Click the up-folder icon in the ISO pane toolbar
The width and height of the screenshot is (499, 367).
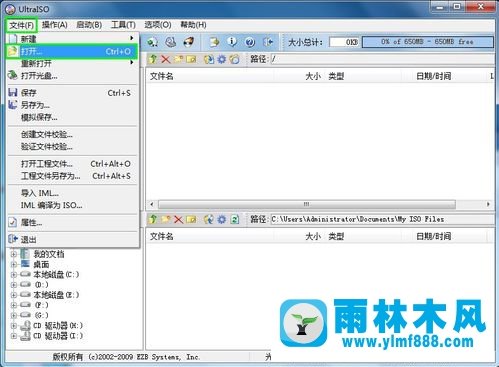tap(153, 59)
